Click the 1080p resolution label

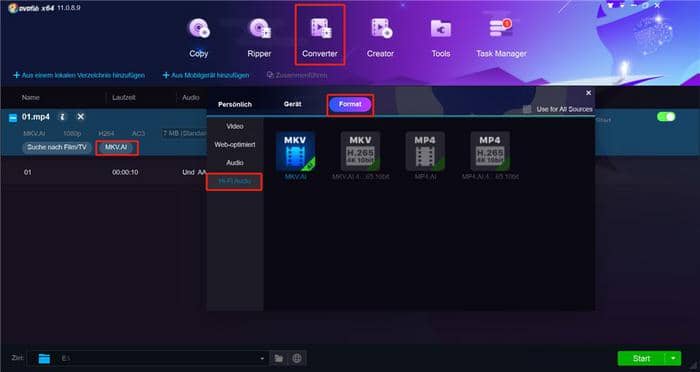point(72,133)
